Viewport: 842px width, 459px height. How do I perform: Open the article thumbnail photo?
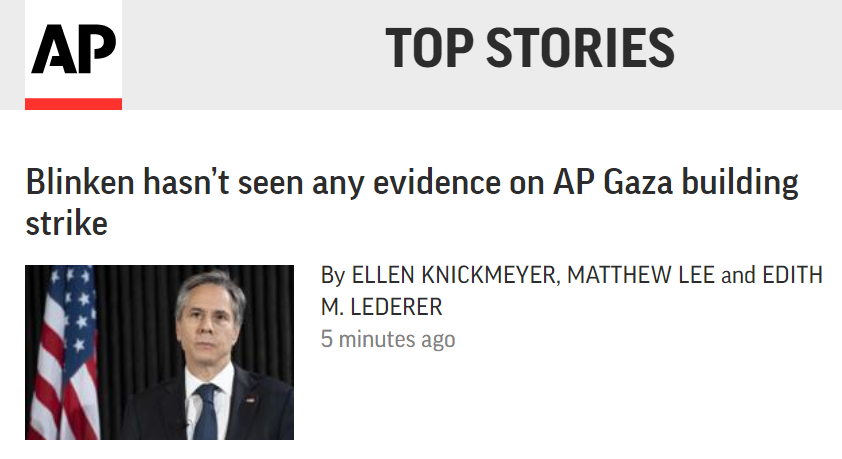point(159,352)
